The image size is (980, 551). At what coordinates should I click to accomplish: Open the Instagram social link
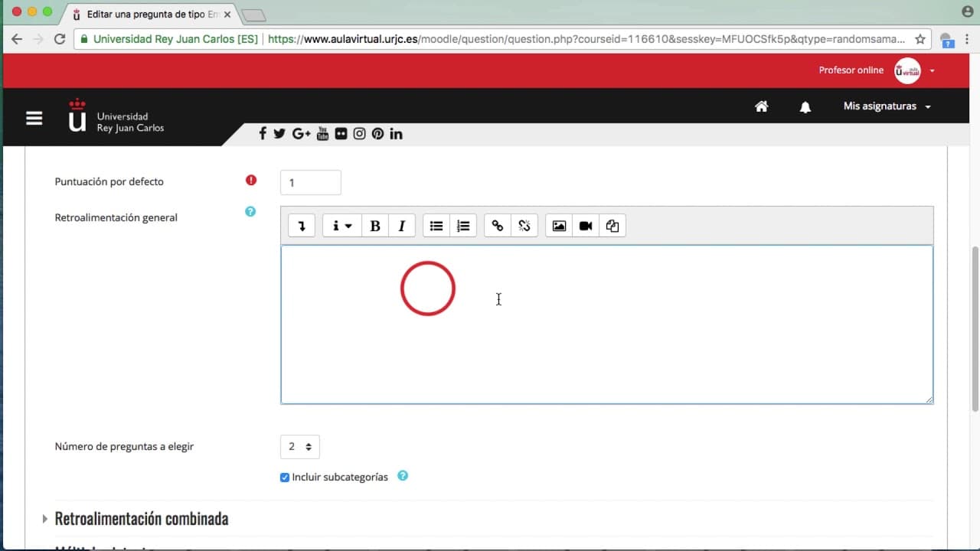[x=359, y=133]
